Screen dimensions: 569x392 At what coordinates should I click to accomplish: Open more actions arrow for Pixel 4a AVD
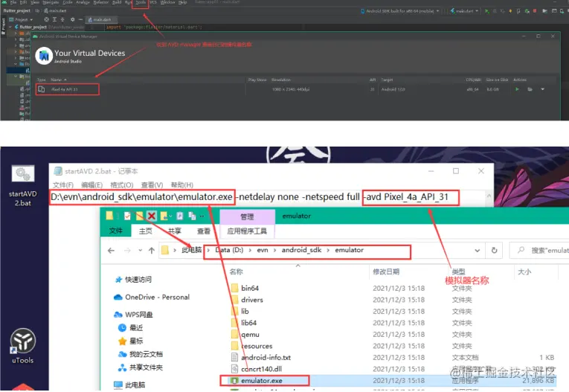point(542,89)
